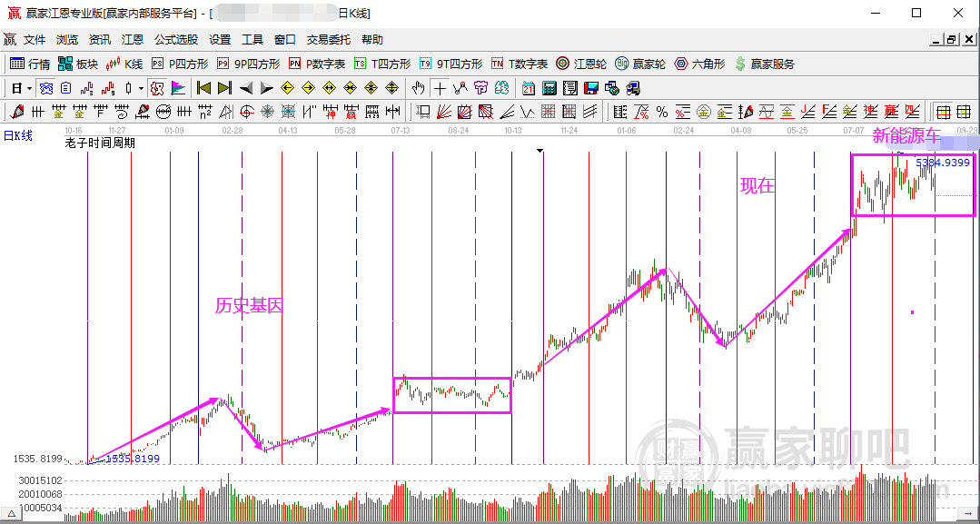Viewport: 980px width, 524px height.
Task: Click the purple stair-step 3 icon
Action: (x=87, y=88)
